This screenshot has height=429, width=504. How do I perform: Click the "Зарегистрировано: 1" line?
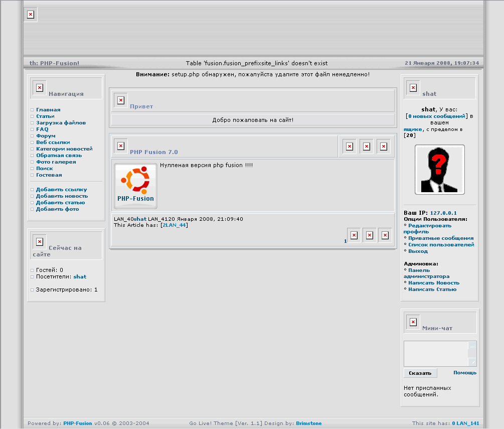[67, 290]
